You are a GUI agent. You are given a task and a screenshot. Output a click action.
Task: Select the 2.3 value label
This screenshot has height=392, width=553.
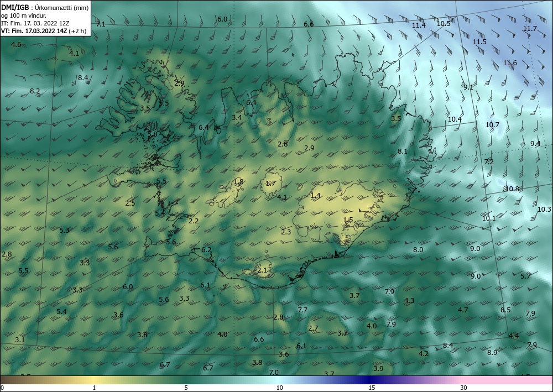click(286, 232)
